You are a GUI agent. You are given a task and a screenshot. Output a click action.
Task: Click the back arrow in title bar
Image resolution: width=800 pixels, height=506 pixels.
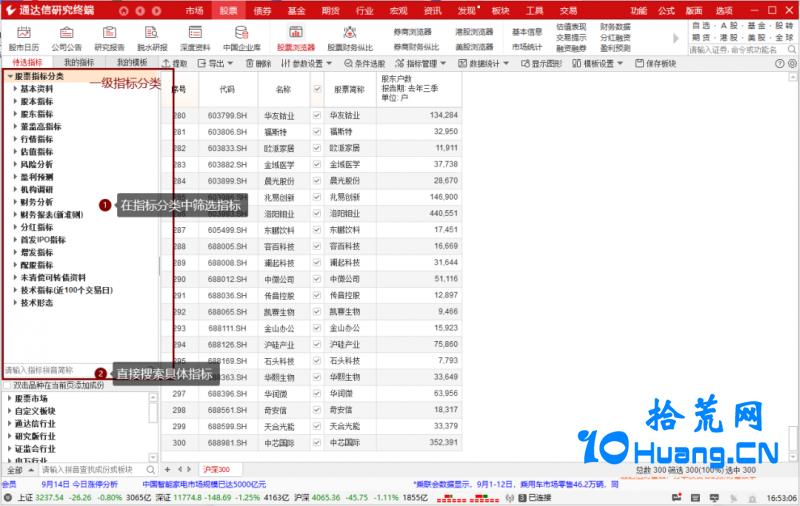coord(140,11)
